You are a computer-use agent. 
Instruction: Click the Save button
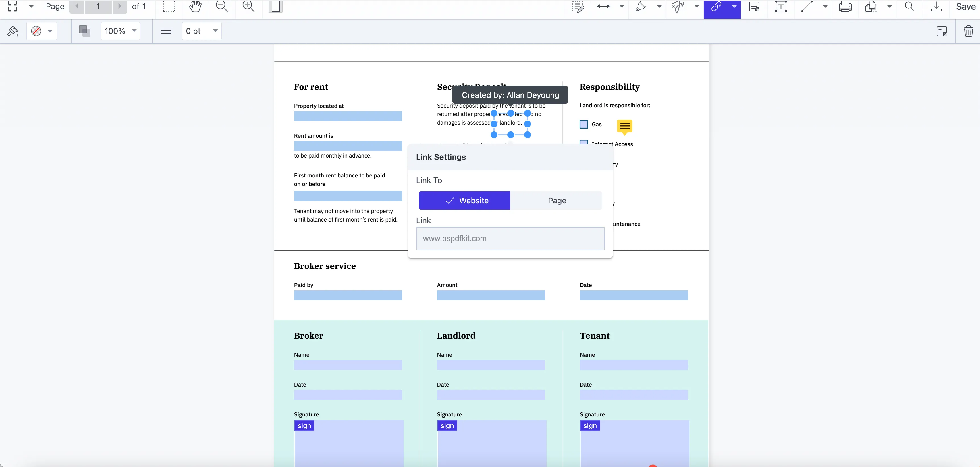coord(966,7)
